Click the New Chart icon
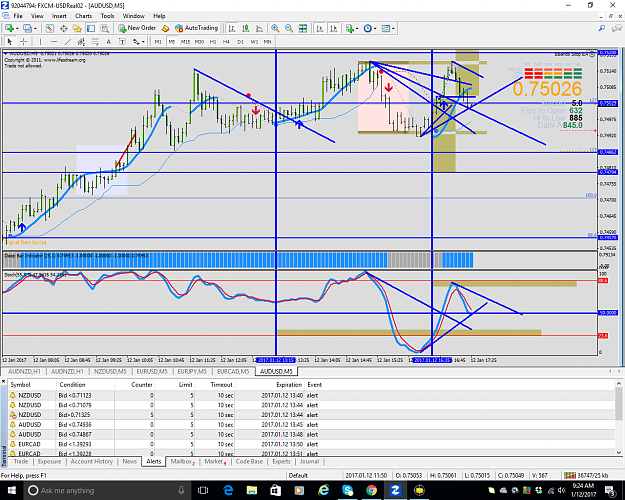This screenshot has width=625, height=500. [9, 28]
